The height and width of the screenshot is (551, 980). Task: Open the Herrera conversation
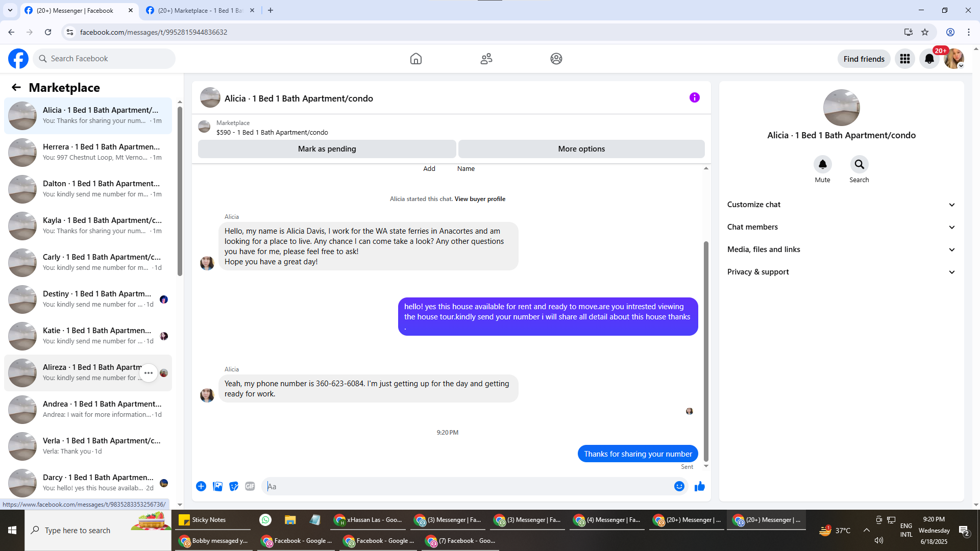[88, 152]
